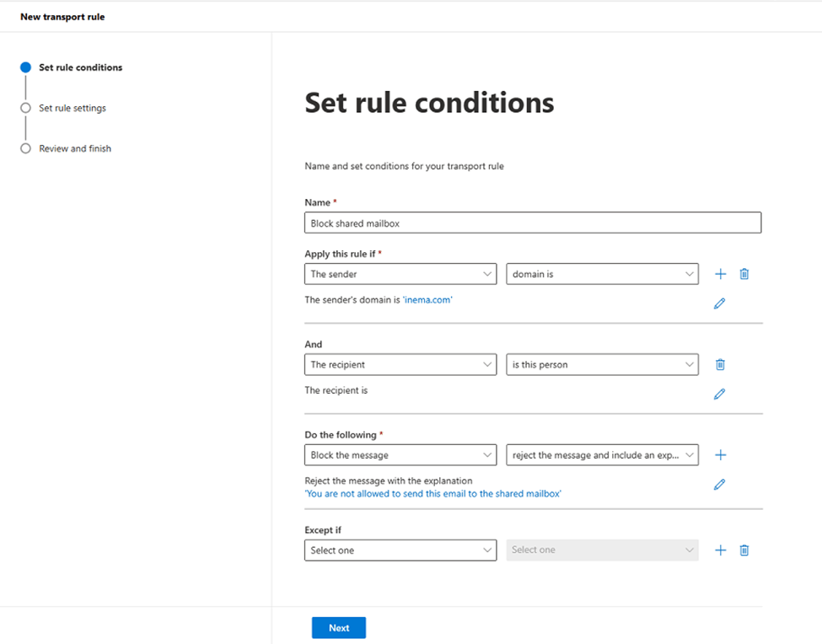Viewport: 822px width, 644px height.
Task: Edit the sender's domain value with pencil
Action: (719, 303)
